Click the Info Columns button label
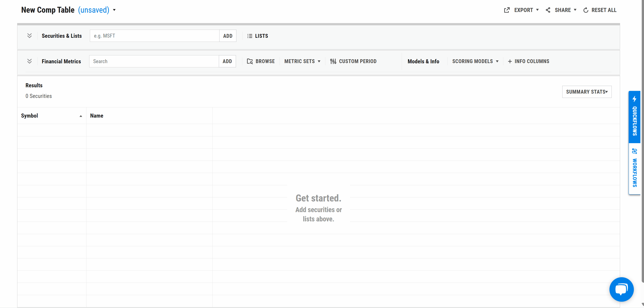Image resolution: width=644 pixels, height=308 pixels. point(532,61)
